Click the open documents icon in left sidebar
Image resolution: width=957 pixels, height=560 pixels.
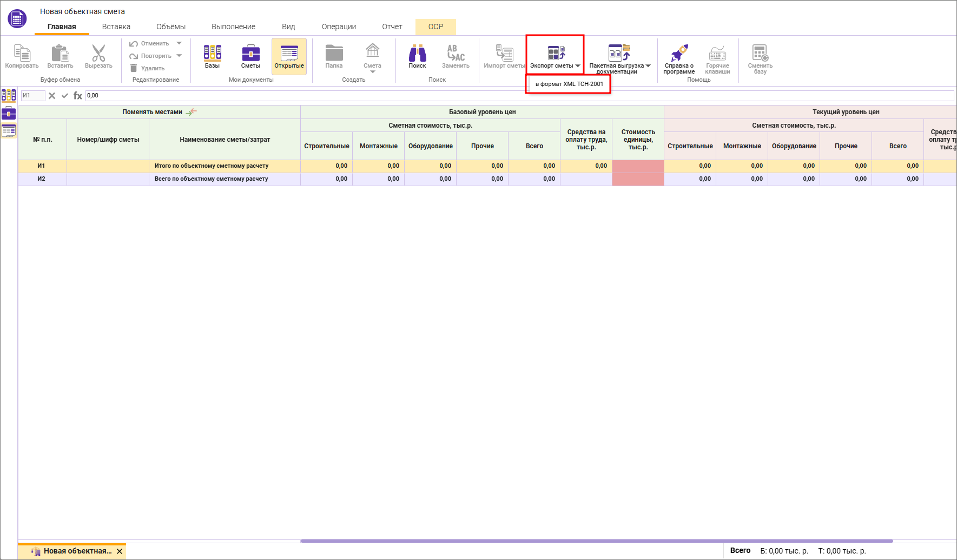pos(9,130)
